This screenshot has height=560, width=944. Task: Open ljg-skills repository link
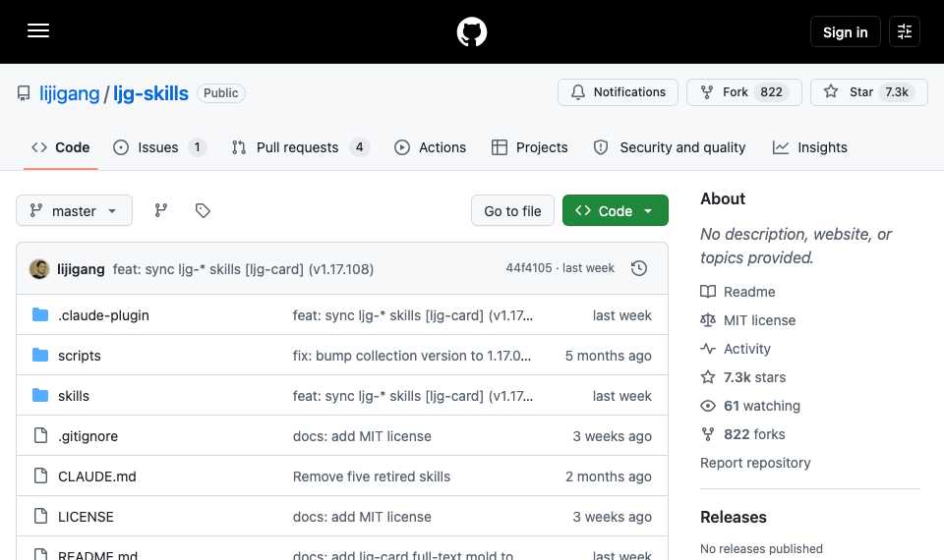150,93
